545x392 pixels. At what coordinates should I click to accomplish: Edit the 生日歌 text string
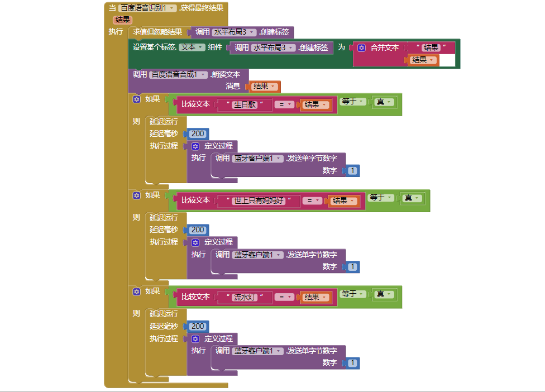pos(245,104)
